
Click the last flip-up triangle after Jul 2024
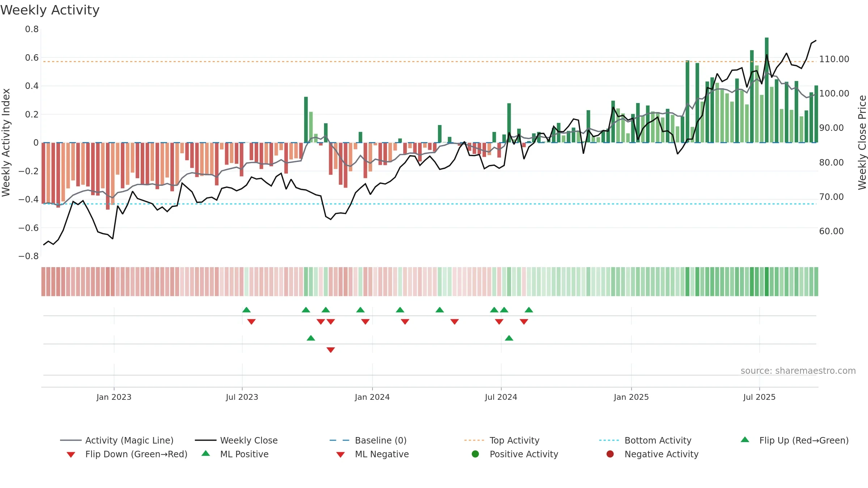point(529,310)
